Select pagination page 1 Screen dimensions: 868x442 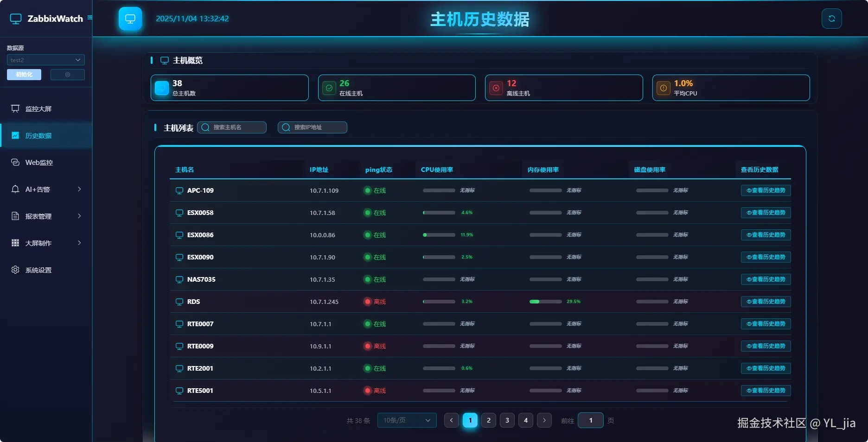pyautogui.click(x=470, y=420)
